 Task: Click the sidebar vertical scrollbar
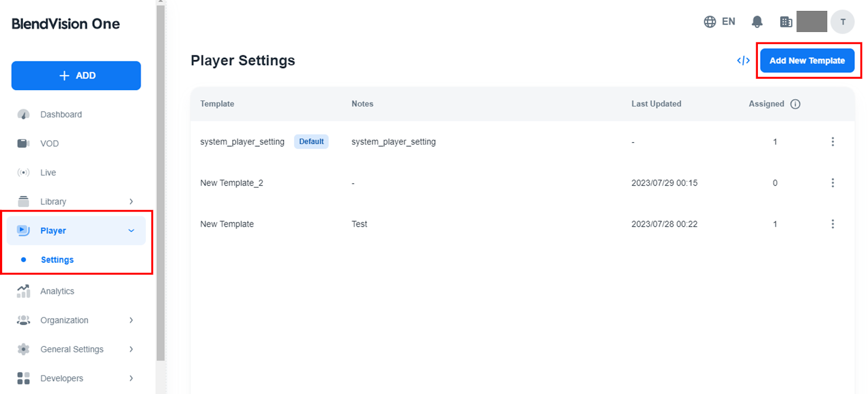pos(160,179)
